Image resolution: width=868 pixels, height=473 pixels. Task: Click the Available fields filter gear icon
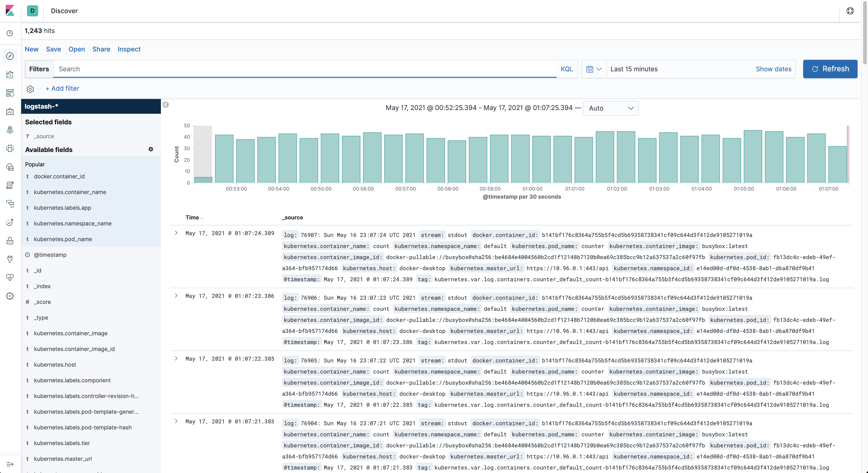151,149
